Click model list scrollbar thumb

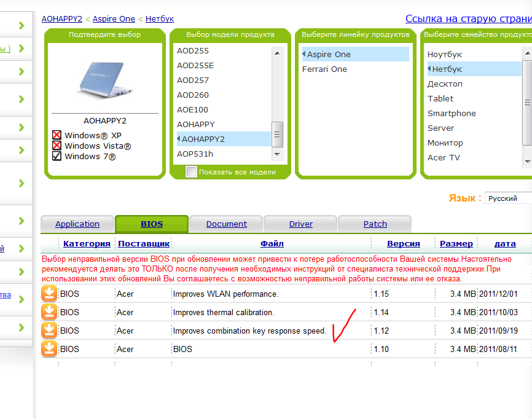pyautogui.click(x=277, y=135)
